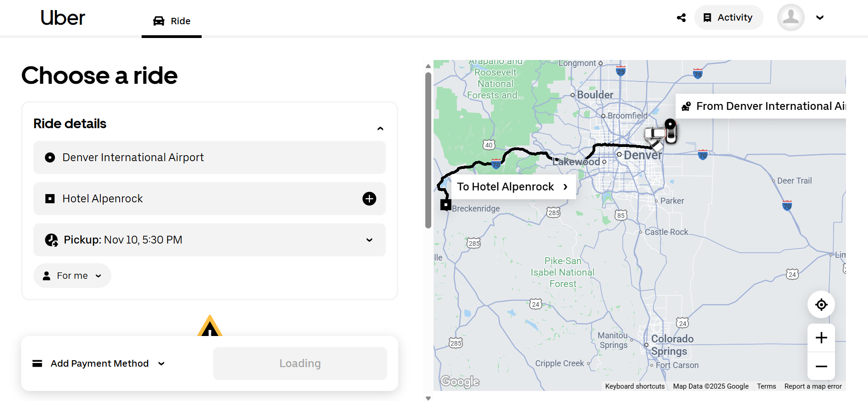Expand the For me rider selector
The height and width of the screenshot is (401, 868).
coord(72,276)
